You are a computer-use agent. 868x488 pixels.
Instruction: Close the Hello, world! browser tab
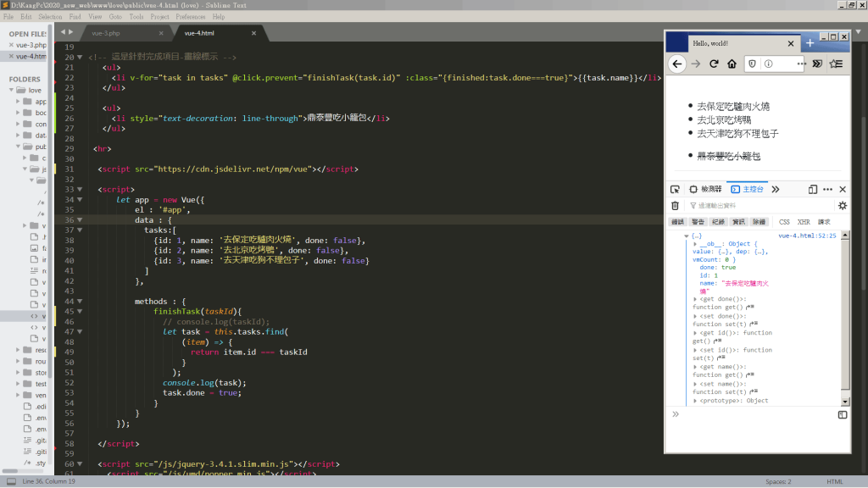tap(791, 43)
